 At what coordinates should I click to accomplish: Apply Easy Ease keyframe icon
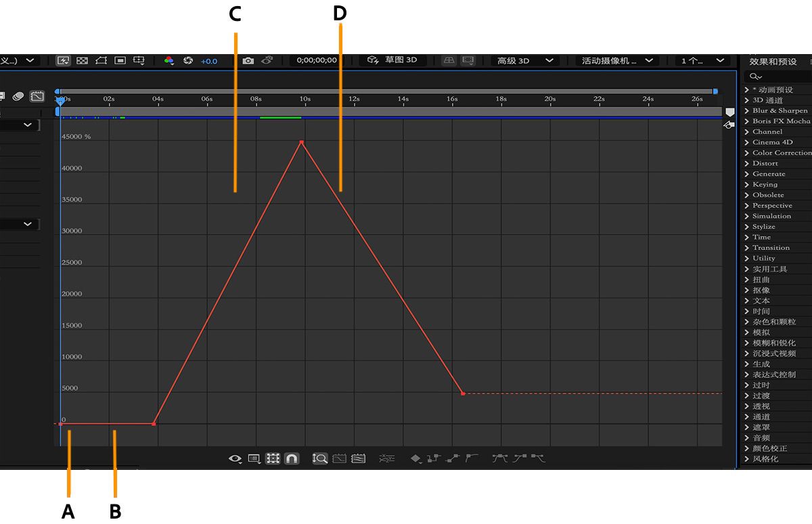pyautogui.click(x=500, y=458)
